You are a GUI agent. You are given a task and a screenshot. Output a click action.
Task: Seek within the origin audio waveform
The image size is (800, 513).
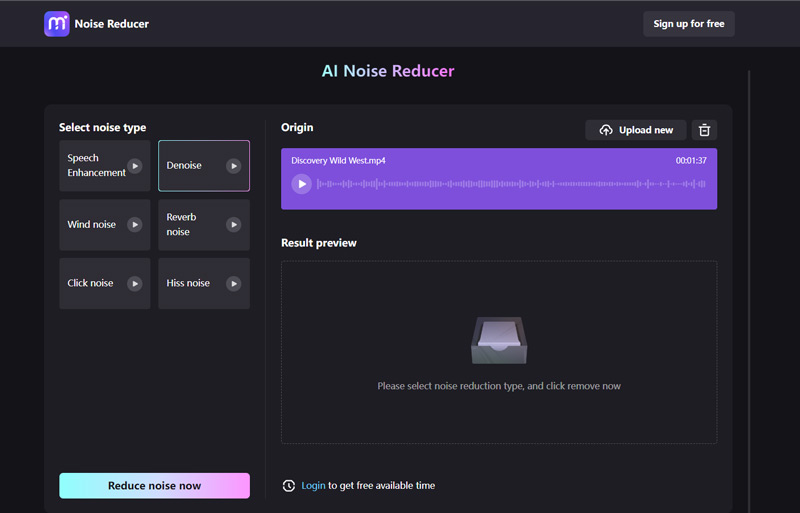click(x=511, y=184)
